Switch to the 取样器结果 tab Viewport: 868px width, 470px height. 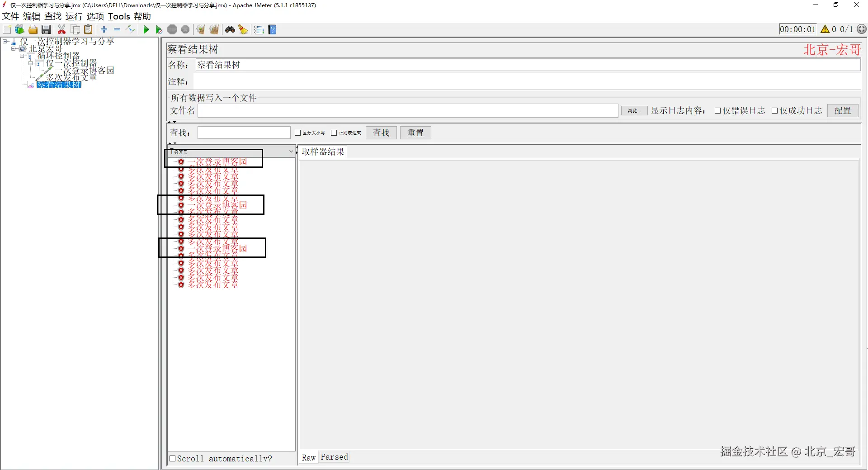point(323,152)
